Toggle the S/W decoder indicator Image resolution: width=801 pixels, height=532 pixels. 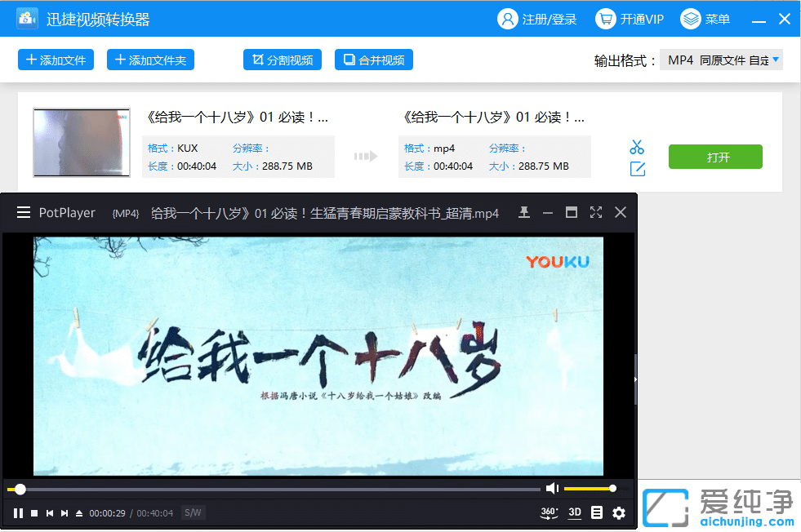tap(193, 512)
